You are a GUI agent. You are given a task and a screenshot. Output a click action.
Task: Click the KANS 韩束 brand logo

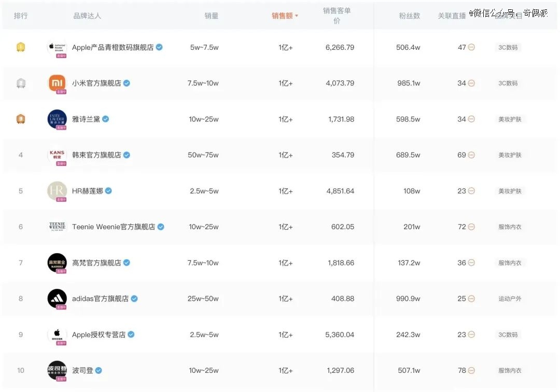click(x=57, y=156)
